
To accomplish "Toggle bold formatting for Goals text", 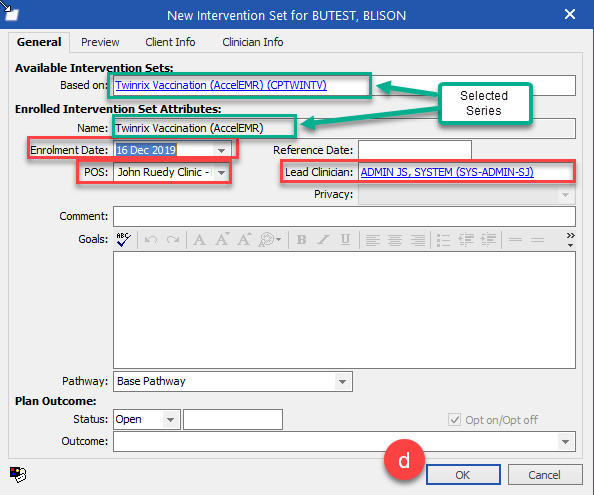I will click(302, 239).
